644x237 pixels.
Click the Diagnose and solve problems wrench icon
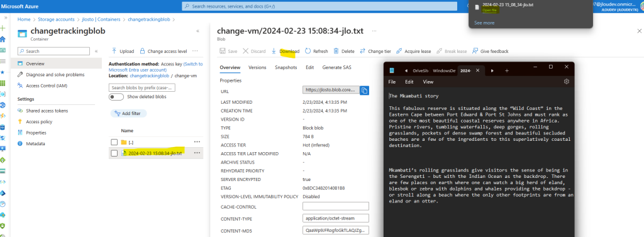pyautogui.click(x=20, y=75)
